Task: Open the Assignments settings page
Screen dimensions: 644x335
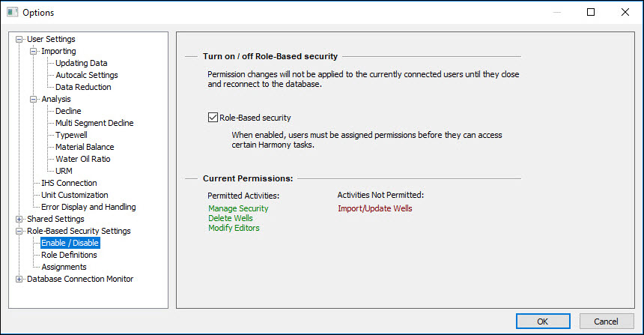Action: coord(64,267)
